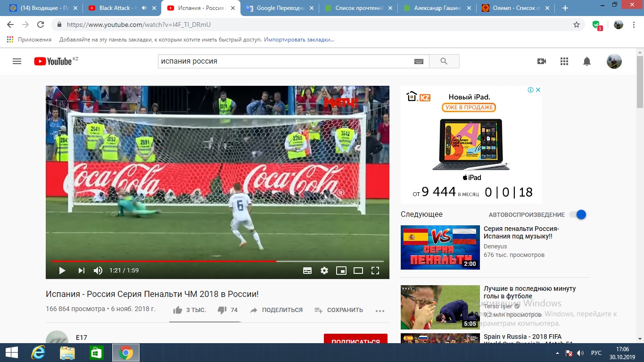Bookmark page with star icon
Viewport: 644px width, 362px height.
click(x=576, y=25)
